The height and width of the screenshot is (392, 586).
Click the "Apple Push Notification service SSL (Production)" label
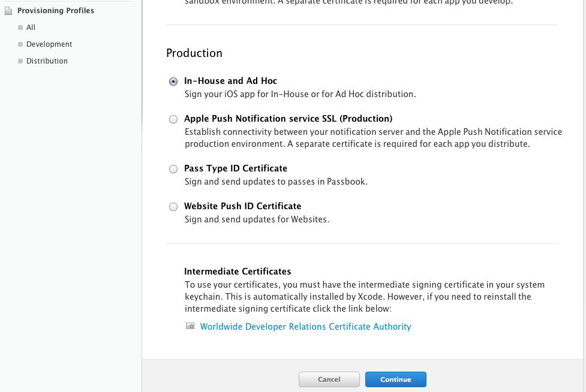(x=288, y=119)
